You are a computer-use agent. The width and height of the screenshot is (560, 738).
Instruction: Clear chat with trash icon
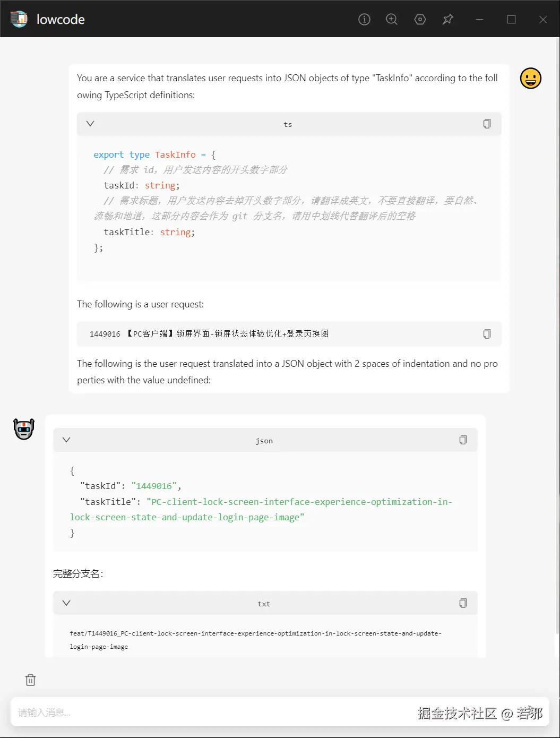click(x=31, y=680)
